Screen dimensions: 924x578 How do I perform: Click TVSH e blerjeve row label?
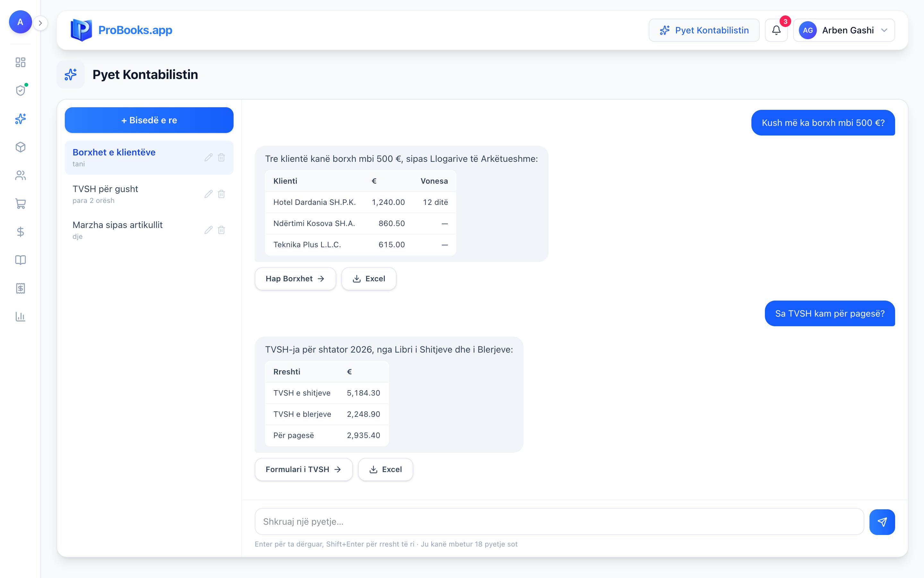(303, 414)
